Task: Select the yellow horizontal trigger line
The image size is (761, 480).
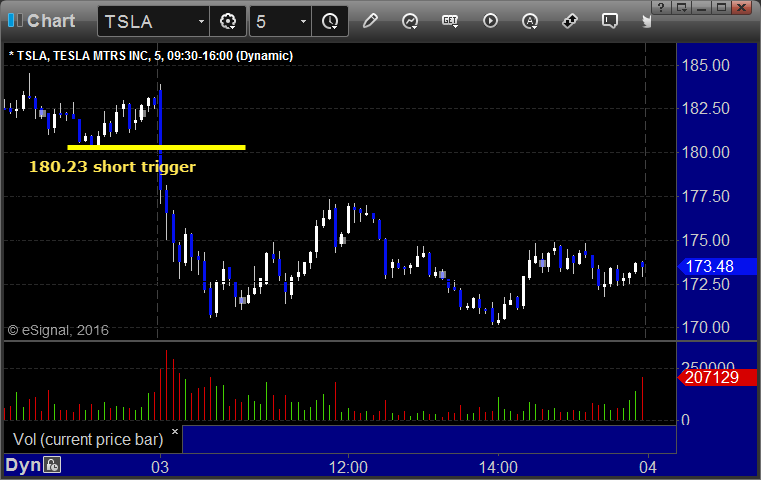Action: [x=156, y=147]
